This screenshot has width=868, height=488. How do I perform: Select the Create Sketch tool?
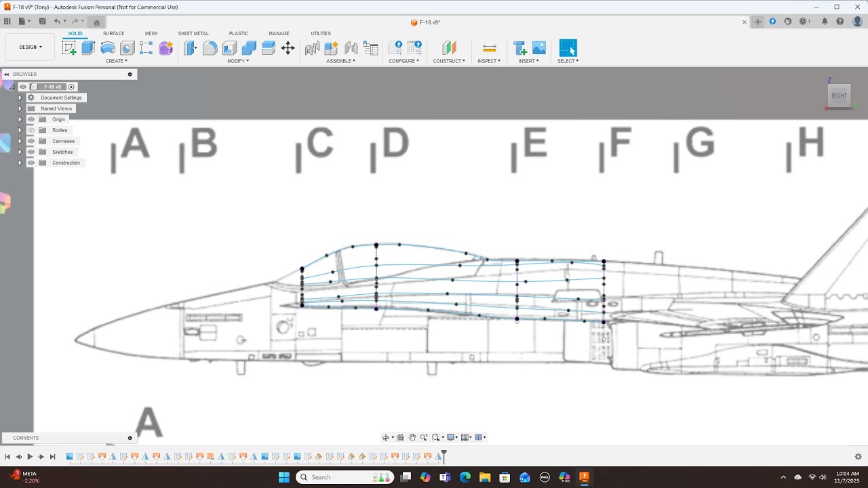click(68, 47)
